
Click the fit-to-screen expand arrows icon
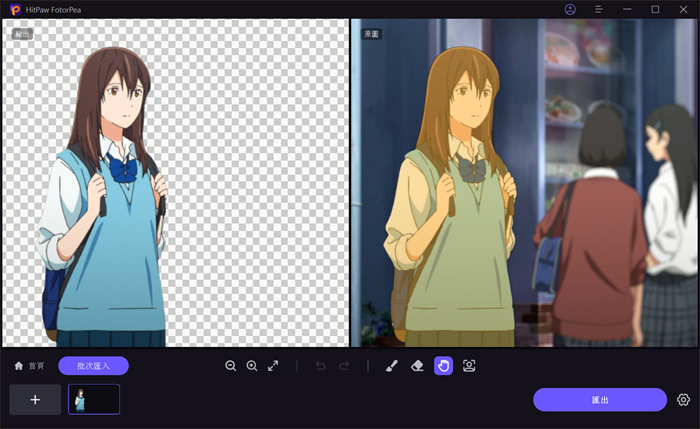click(x=273, y=366)
